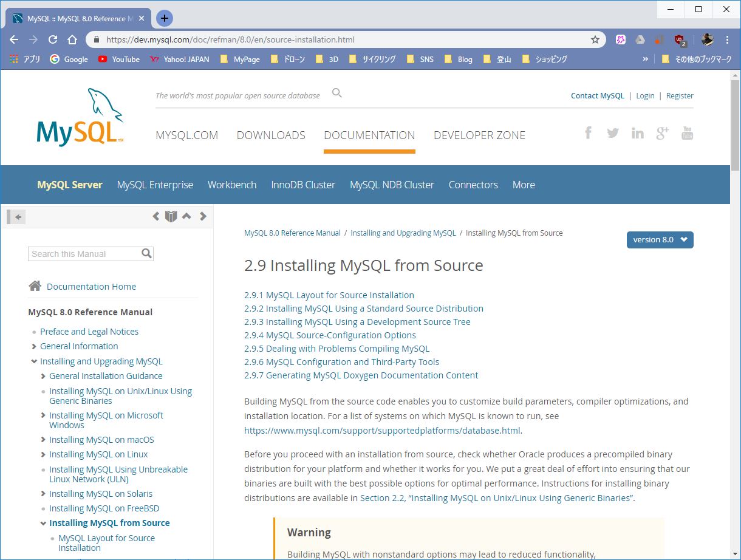Click the Login link

click(645, 96)
